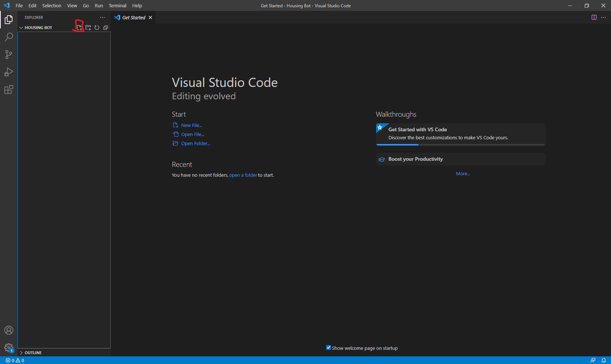
Task: Open the Edit menu
Action: pyautogui.click(x=32, y=5)
